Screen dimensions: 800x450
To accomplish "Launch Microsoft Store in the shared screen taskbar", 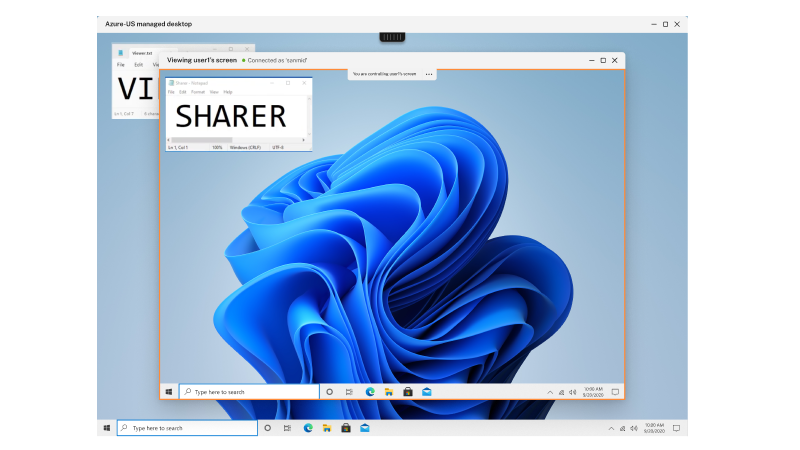I will [x=407, y=392].
